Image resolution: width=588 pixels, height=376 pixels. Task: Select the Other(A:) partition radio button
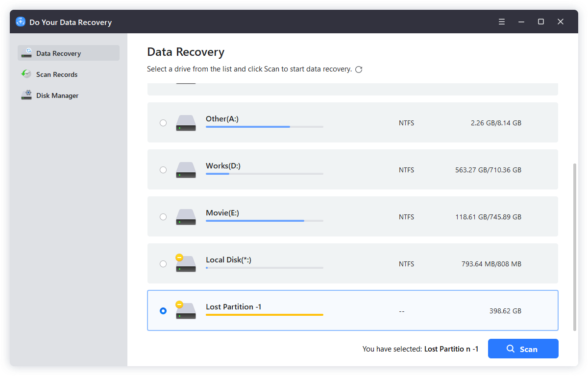pyautogui.click(x=163, y=123)
